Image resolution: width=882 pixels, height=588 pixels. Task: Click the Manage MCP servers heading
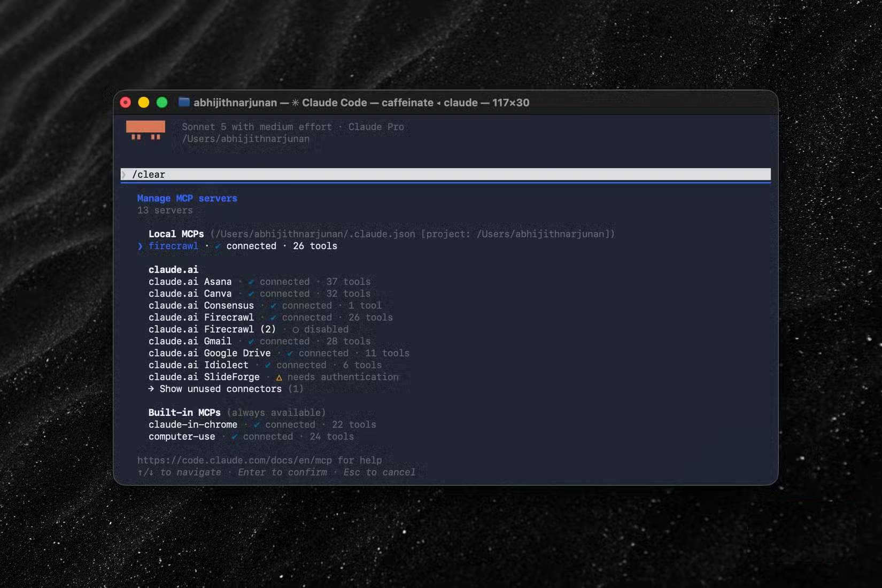(x=187, y=198)
